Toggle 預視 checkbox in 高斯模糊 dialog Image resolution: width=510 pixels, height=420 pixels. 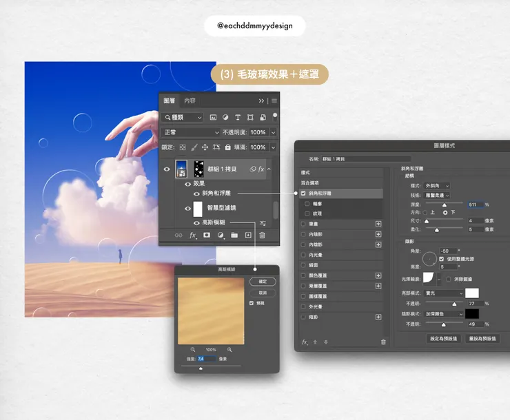[x=252, y=303]
